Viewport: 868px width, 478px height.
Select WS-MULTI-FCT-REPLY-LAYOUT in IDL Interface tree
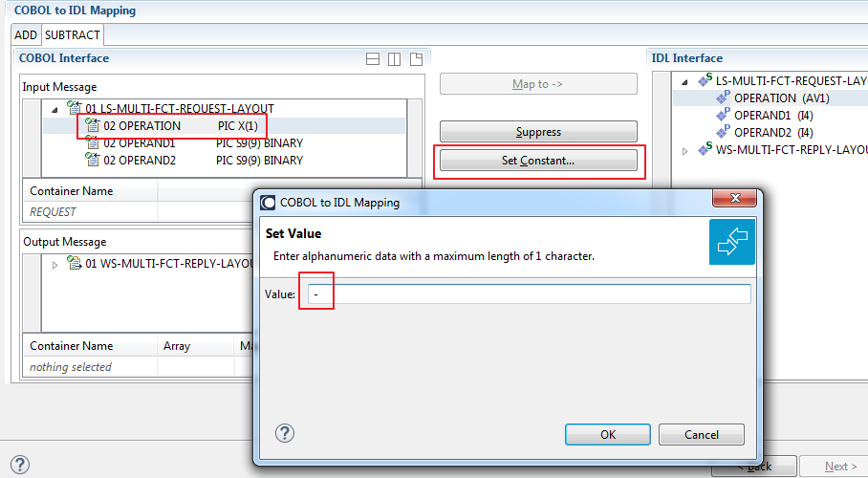pos(792,149)
